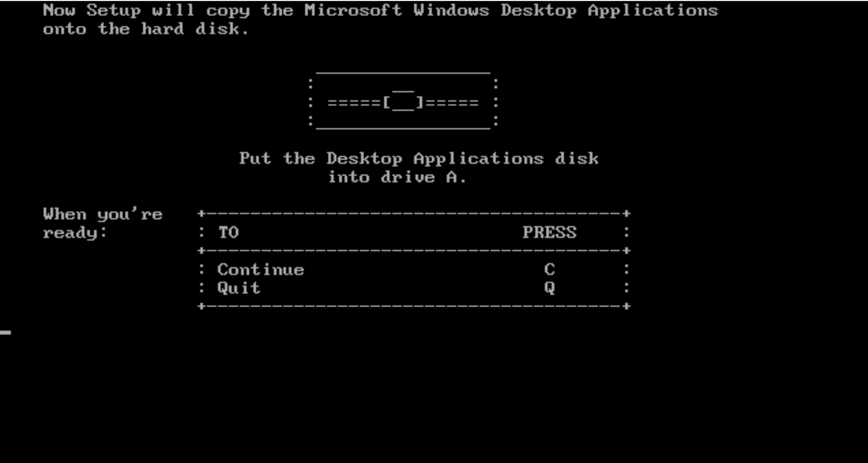Image resolution: width=868 pixels, height=463 pixels.
Task: Click the blinking text cursor at left edge
Action: coord(5,333)
